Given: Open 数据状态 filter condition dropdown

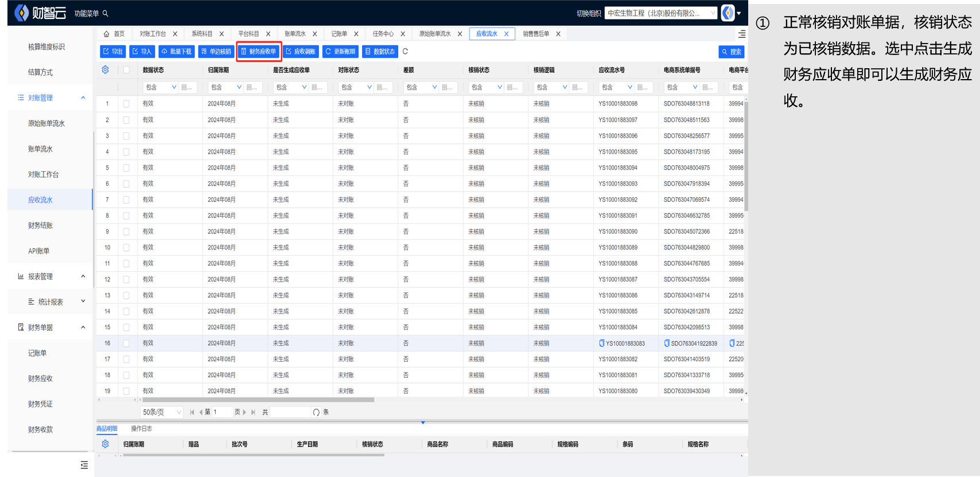Looking at the screenshot, I should coord(160,87).
